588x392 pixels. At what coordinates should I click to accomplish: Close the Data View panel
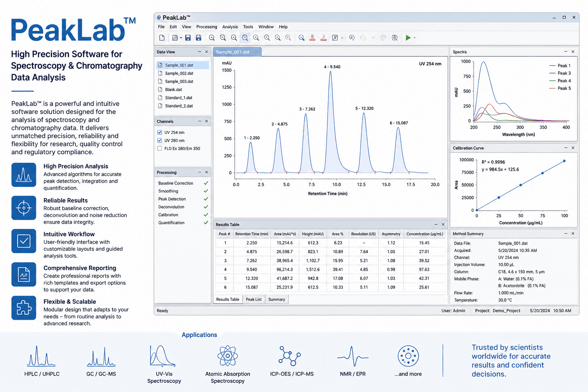tap(207, 52)
